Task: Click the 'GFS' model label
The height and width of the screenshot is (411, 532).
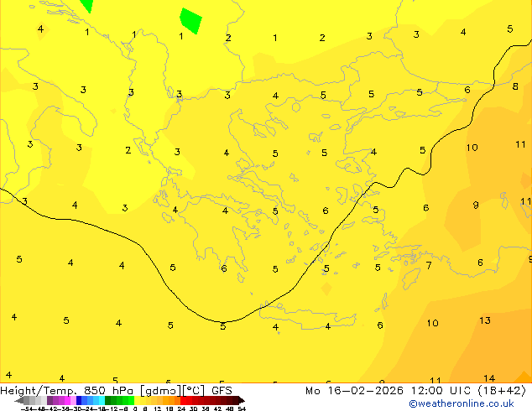Action: coord(222,391)
